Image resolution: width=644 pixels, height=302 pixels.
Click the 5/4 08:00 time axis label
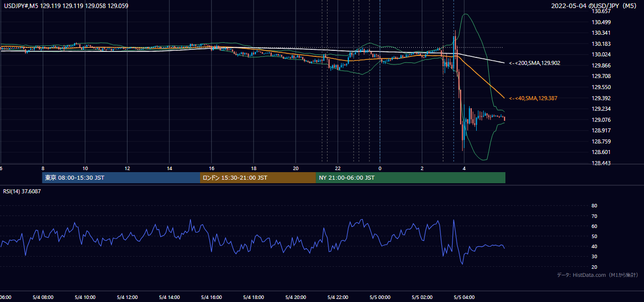43,297
